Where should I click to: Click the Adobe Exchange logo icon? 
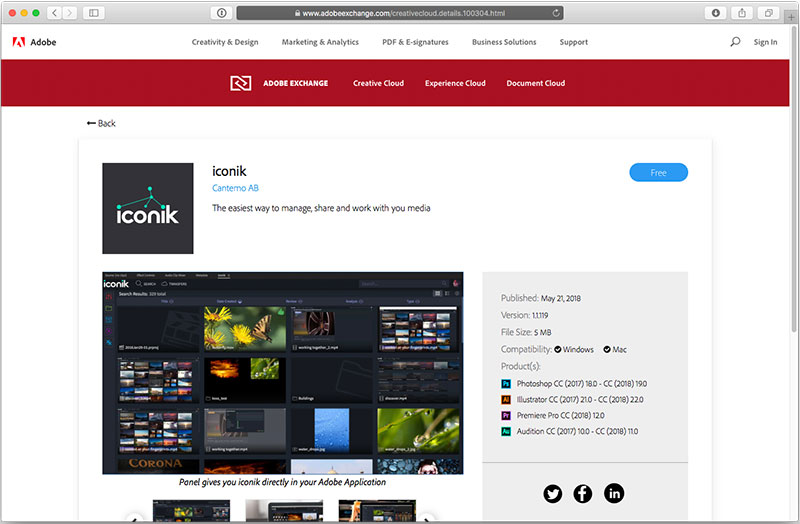(240, 83)
